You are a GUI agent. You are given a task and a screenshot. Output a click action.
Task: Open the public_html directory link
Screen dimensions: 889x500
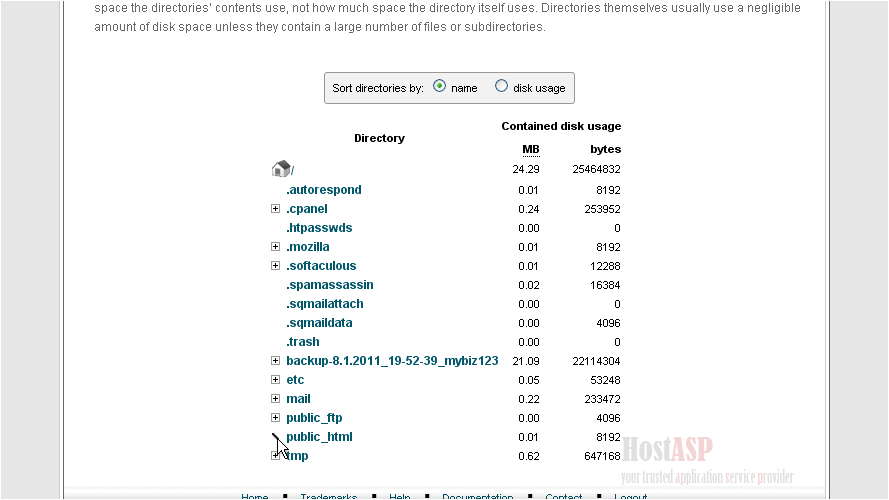319,437
